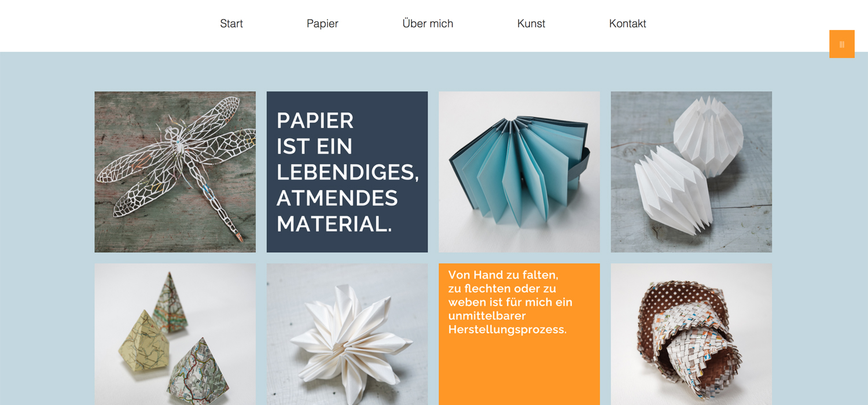Open the white pleated lanterns image
The image size is (868, 405).
point(691,172)
